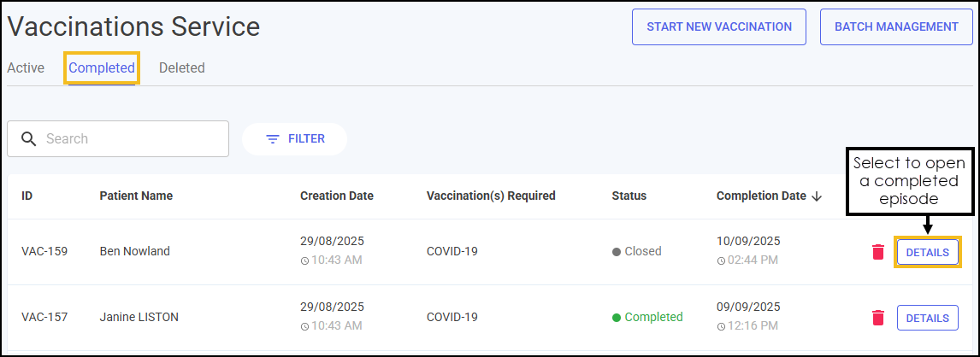980x357 pixels.
Task: Click the filter lines icon
Action: pyautogui.click(x=273, y=138)
